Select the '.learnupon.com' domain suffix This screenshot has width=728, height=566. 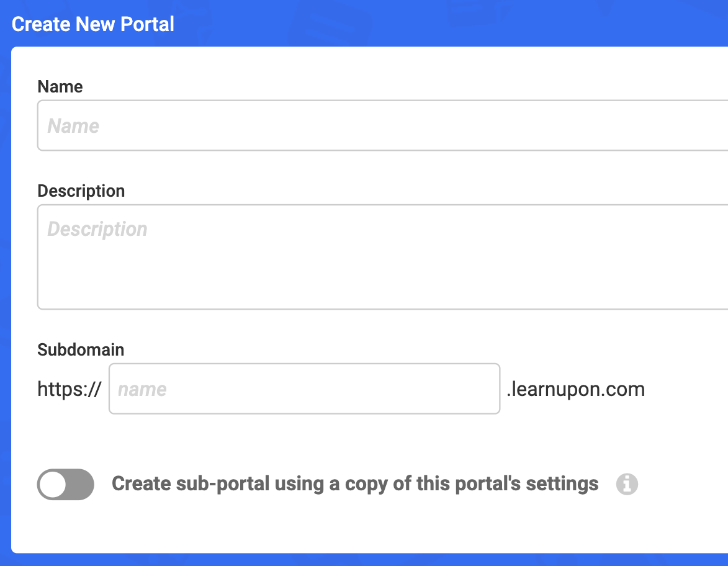pos(575,389)
